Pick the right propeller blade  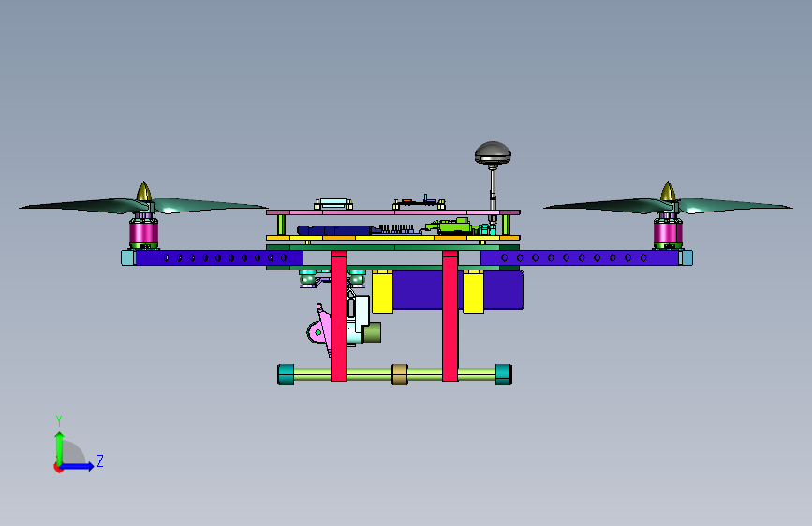668,206
